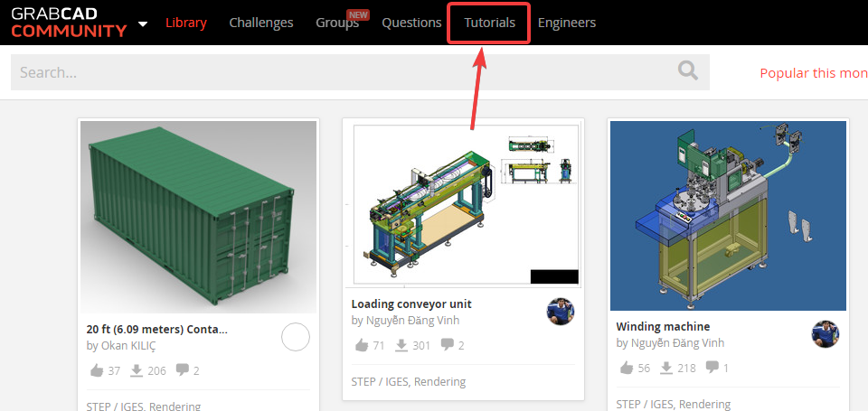Open the Tutorials tab
The height and width of the screenshot is (411, 868).
pos(489,23)
